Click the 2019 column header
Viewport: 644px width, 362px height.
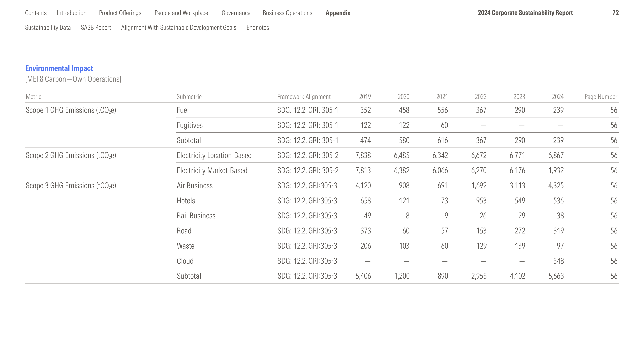[x=365, y=97]
